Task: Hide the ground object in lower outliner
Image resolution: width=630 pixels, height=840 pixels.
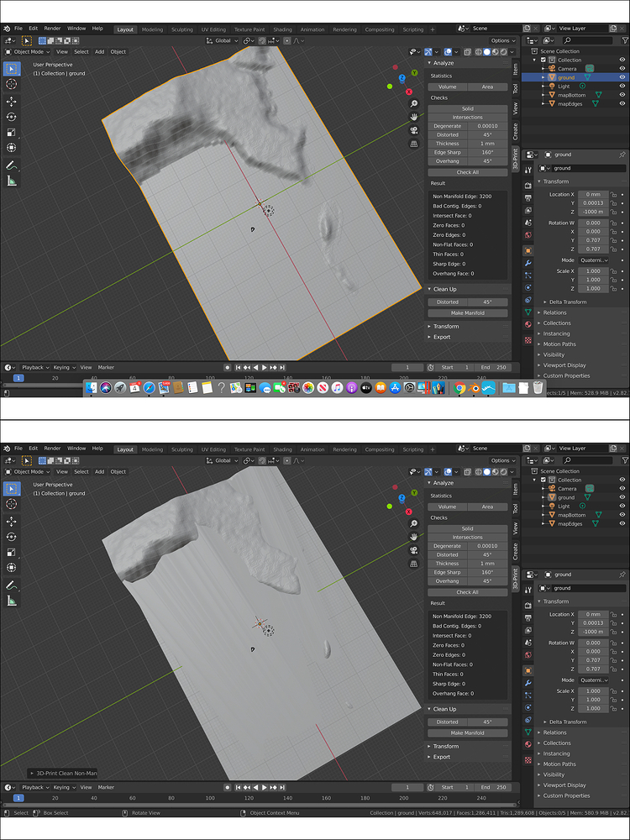Action: pos(622,497)
